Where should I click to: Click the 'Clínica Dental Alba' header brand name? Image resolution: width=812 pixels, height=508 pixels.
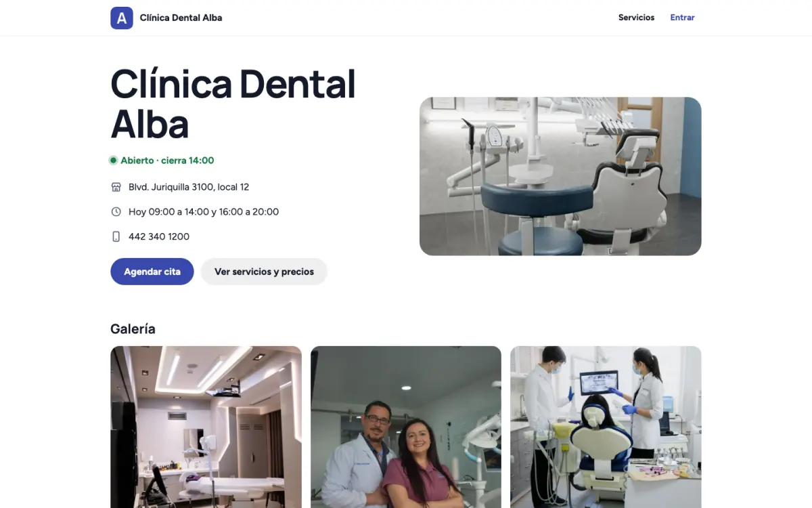181,18
